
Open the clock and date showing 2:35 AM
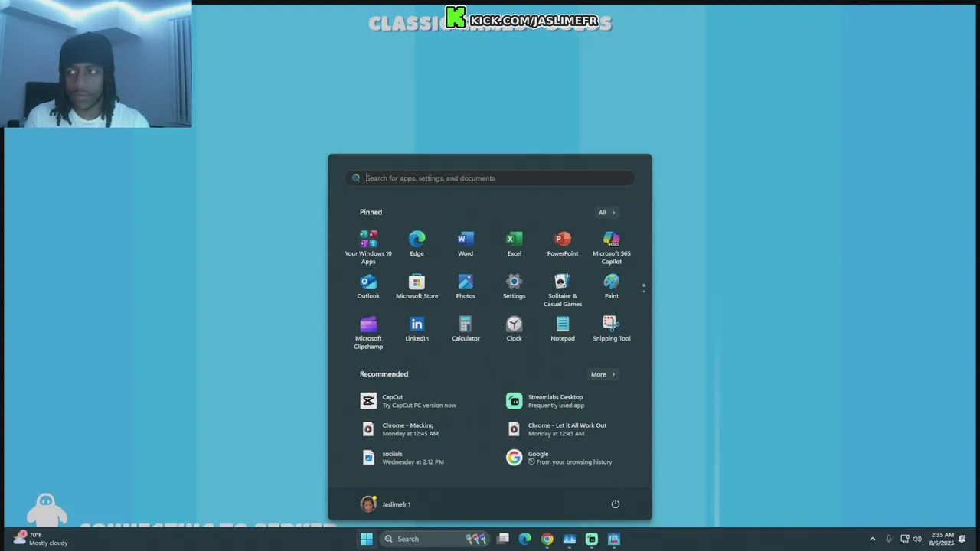click(x=942, y=539)
